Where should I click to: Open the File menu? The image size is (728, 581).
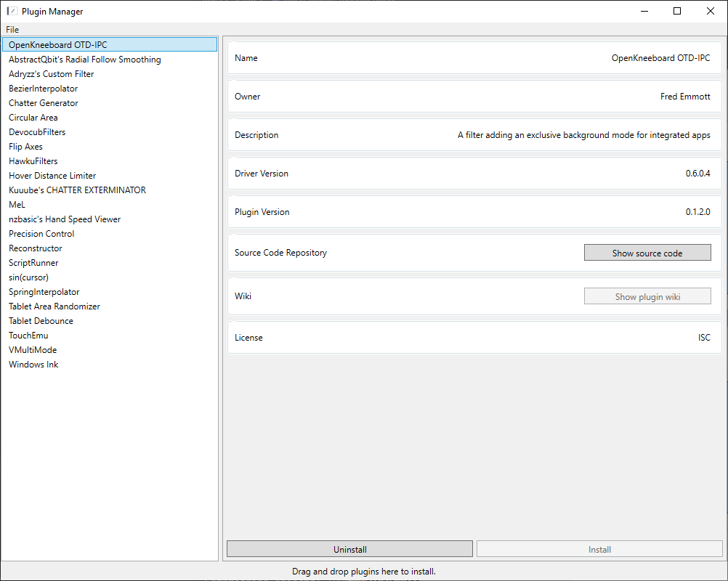coord(12,30)
